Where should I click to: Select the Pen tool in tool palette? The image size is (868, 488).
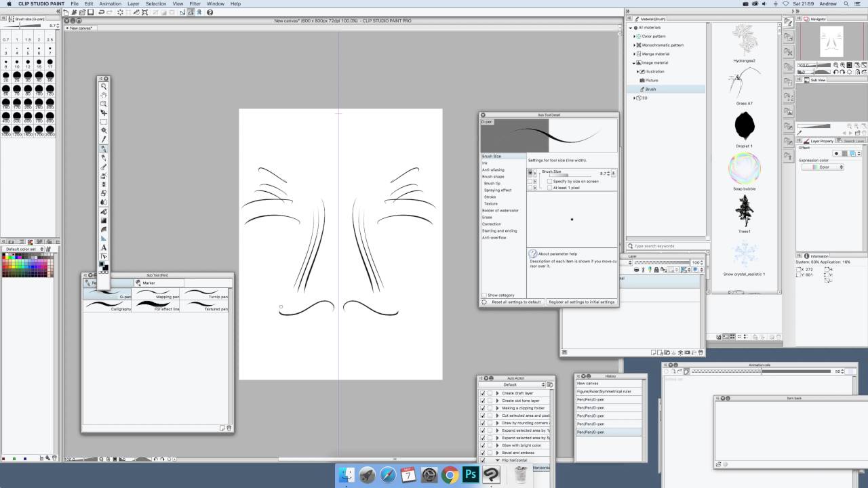(x=104, y=148)
